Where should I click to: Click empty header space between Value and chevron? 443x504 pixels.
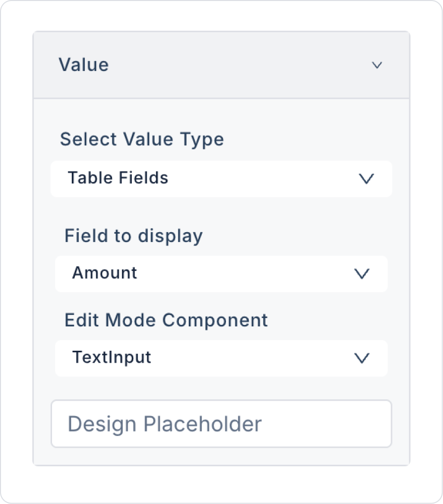pos(238,65)
